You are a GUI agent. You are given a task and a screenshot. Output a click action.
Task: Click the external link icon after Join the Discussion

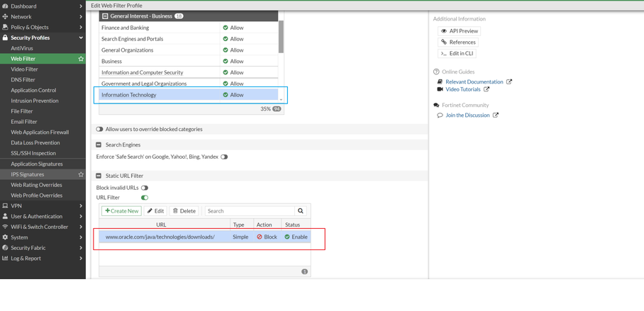coord(496,115)
